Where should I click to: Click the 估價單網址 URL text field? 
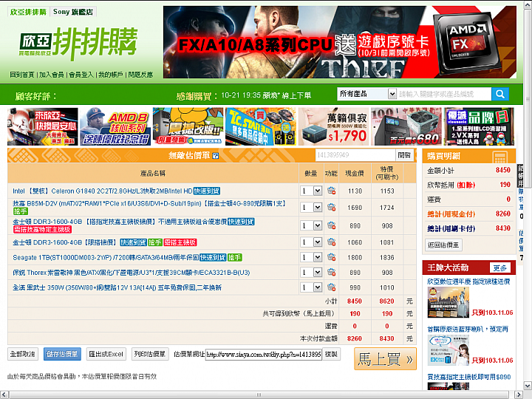pos(264,355)
